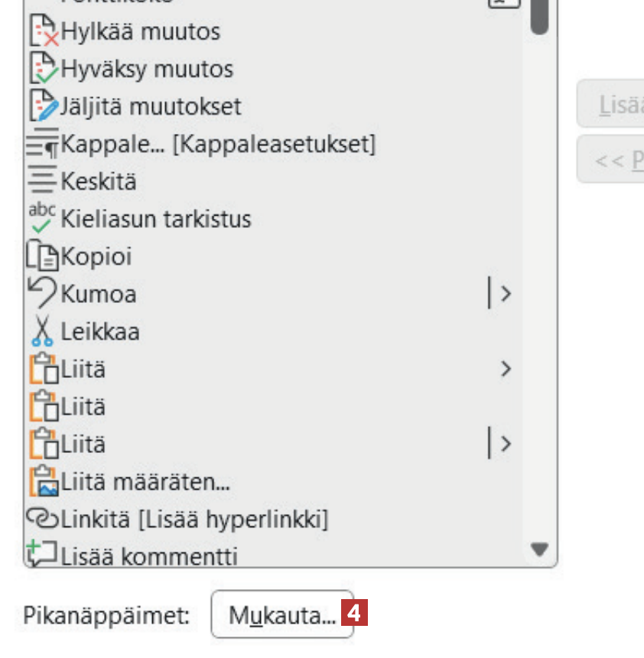Click the Kopioi copy icon
644x658 pixels.
43,256
